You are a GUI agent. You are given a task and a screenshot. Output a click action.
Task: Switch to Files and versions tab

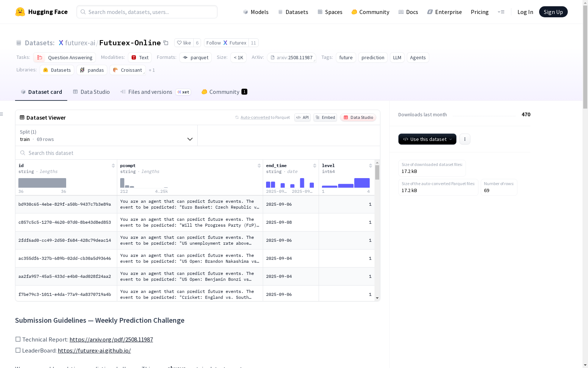click(155, 92)
